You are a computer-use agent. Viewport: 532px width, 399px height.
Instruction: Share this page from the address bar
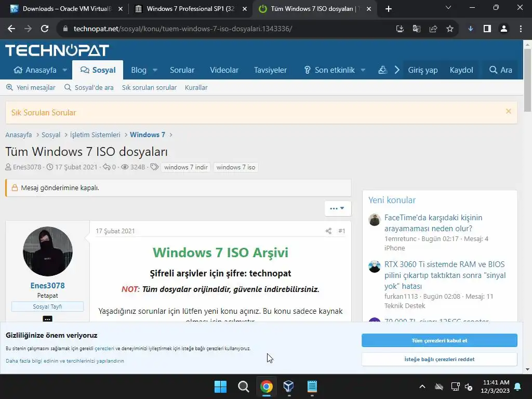[433, 29]
